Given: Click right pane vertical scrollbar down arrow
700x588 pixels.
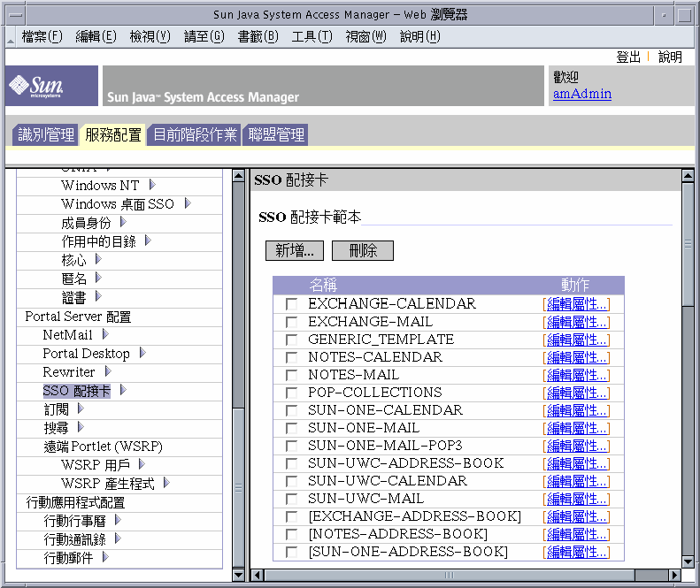Looking at the screenshot, I should pos(688,562).
